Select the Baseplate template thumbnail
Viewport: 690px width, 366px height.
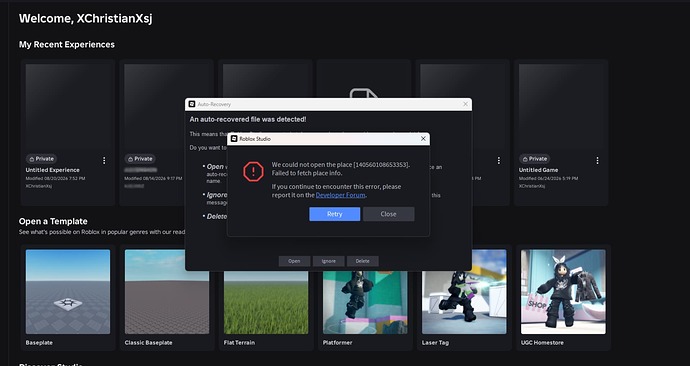[68, 292]
